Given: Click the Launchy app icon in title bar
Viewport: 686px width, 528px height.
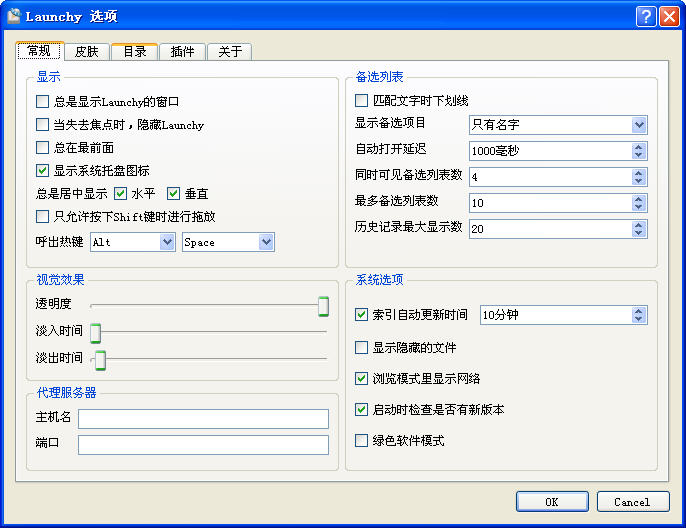Looking at the screenshot, I should coord(14,16).
